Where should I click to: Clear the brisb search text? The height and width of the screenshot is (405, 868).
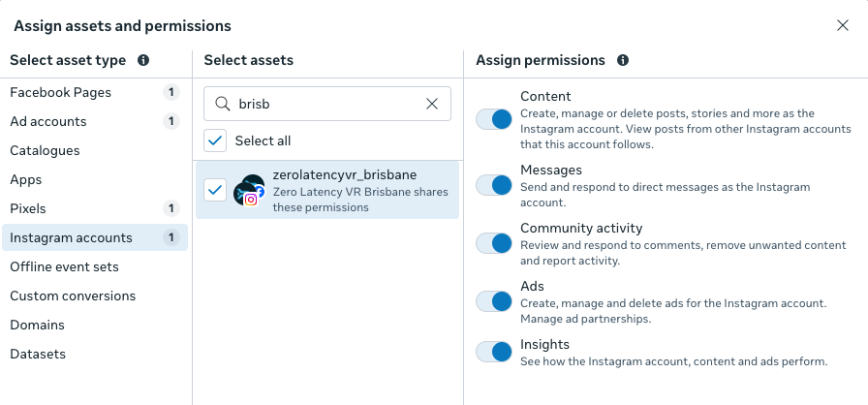tap(432, 104)
